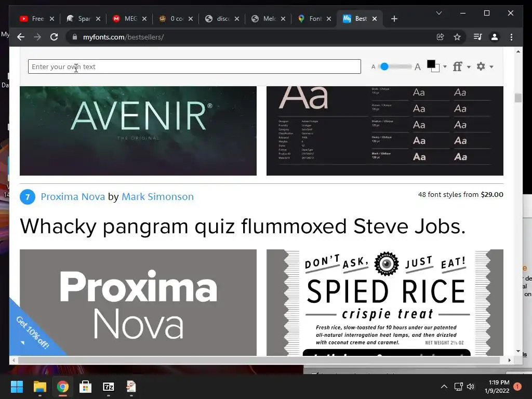Close the active 'Best' tab

tap(375, 19)
